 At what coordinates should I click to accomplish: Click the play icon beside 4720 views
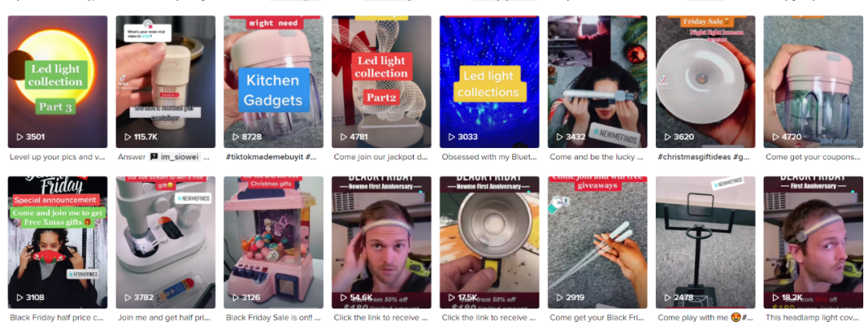click(776, 137)
